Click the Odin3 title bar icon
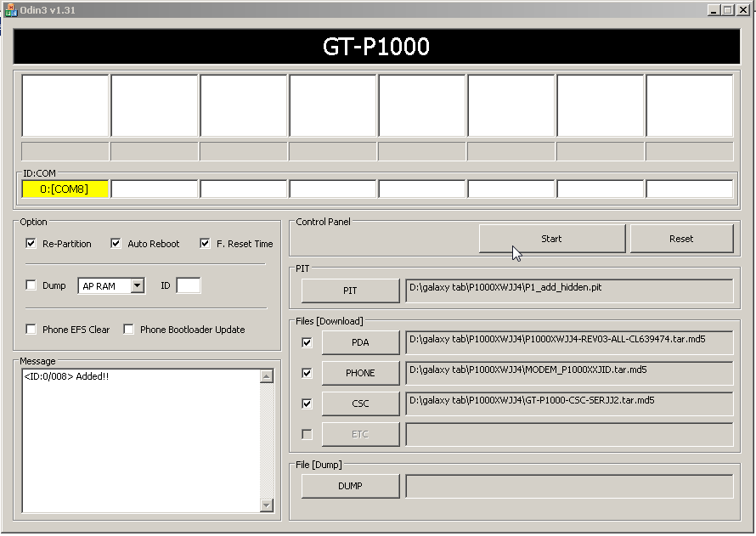The width and height of the screenshot is (756, 536). (x=10, y=10)
